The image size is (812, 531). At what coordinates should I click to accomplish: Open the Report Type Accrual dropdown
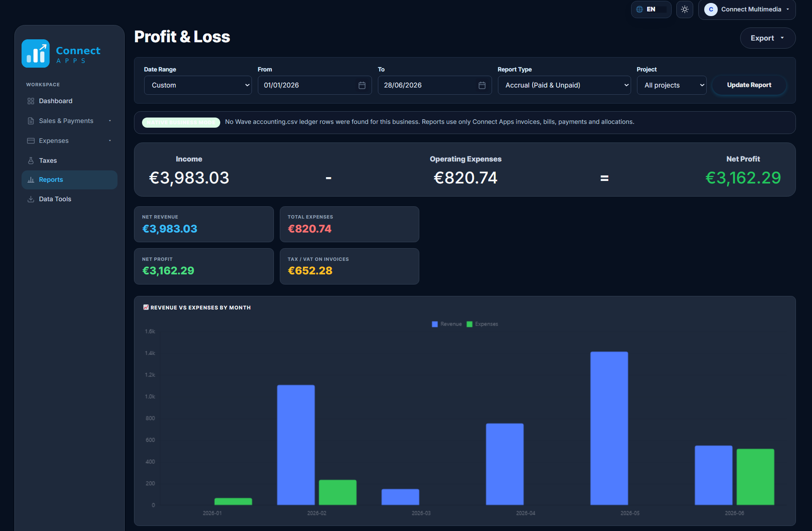click(564, 85)
